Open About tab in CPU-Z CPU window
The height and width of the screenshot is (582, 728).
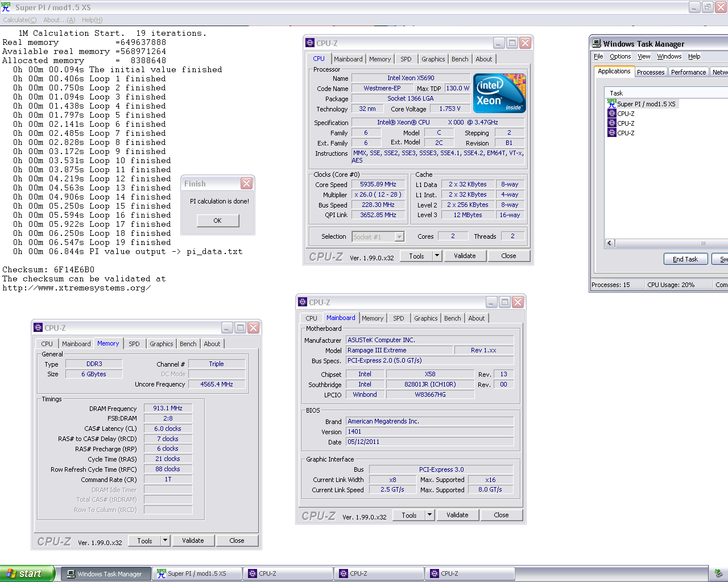click(x=484, y=59)
